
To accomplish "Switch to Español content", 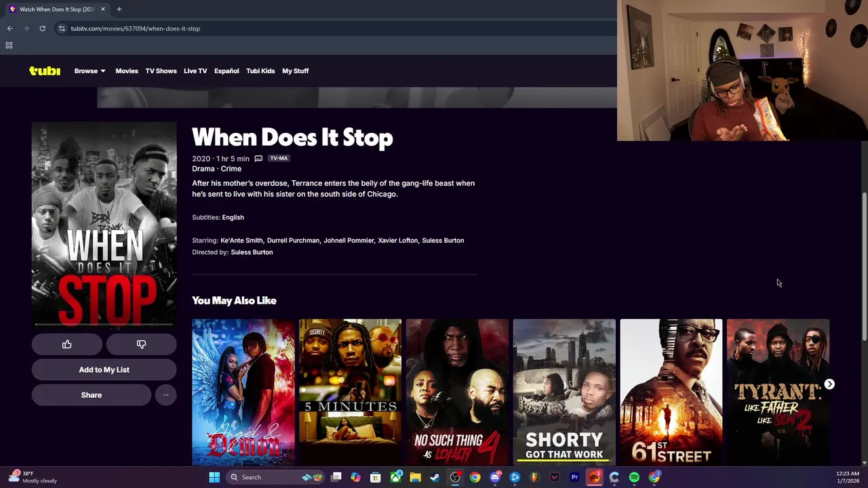I will (x=226, y=70).
